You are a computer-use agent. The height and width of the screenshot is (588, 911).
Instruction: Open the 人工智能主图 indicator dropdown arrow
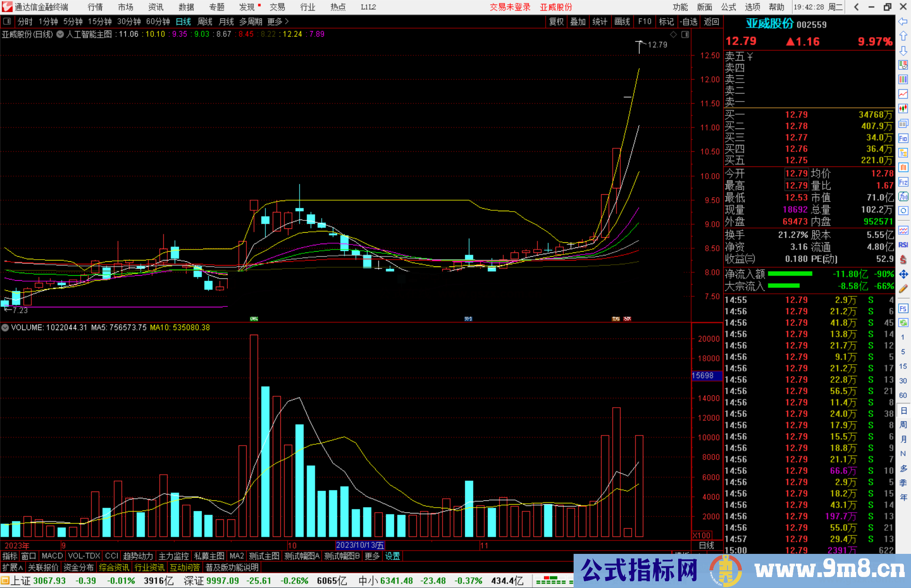(x=60, y=35)
